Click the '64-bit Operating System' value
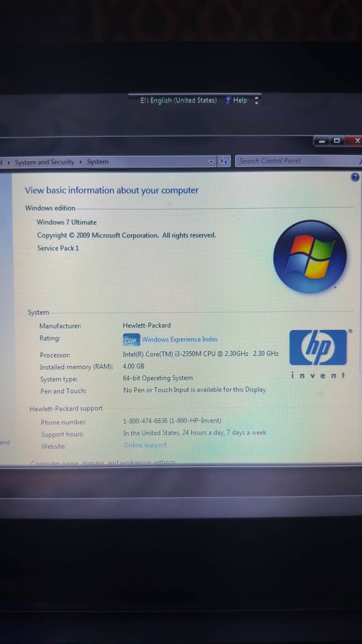The image size is (362, 644). (x=158, y=378)
